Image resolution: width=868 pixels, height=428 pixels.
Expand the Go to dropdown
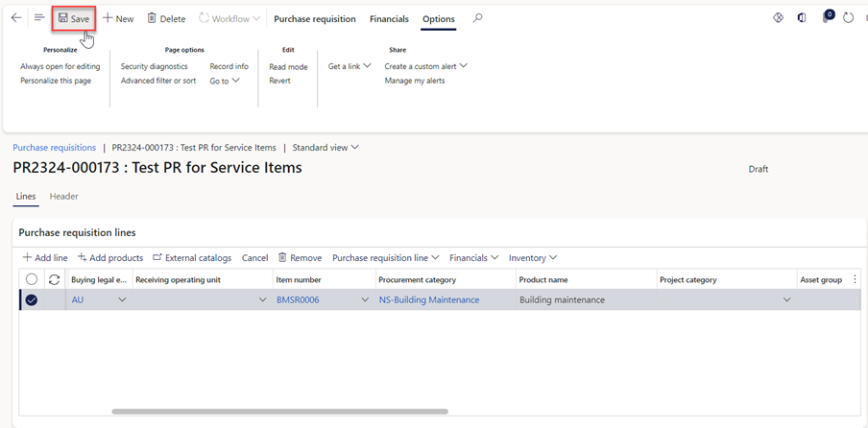coord(224,81)
